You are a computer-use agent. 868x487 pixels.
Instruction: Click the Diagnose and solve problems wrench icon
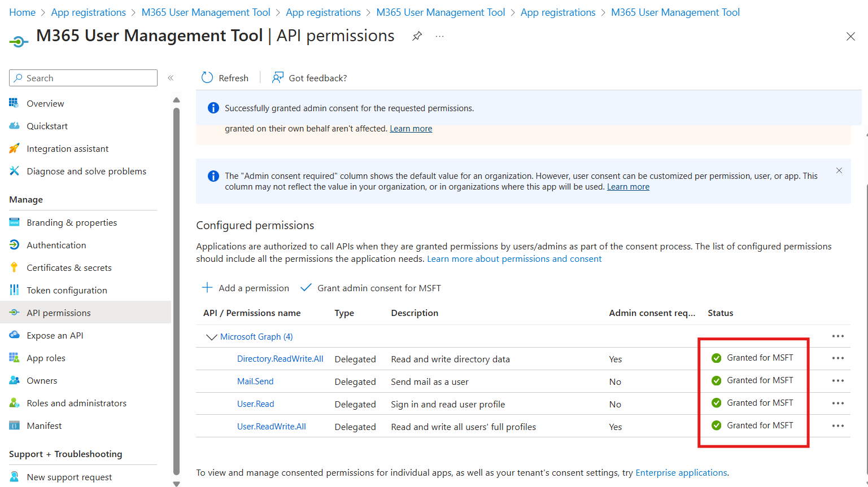[x=14, y=171]
